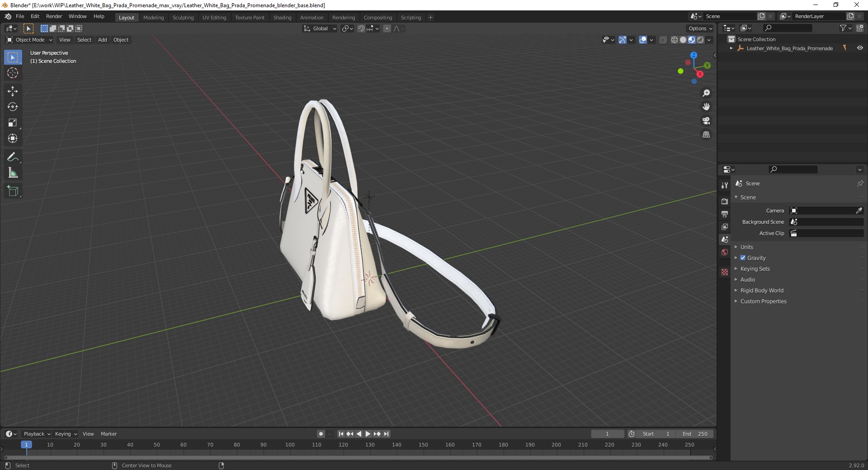The image size is (868, 470).
Task: Select the Scale tool
Action: coord(13,122)
